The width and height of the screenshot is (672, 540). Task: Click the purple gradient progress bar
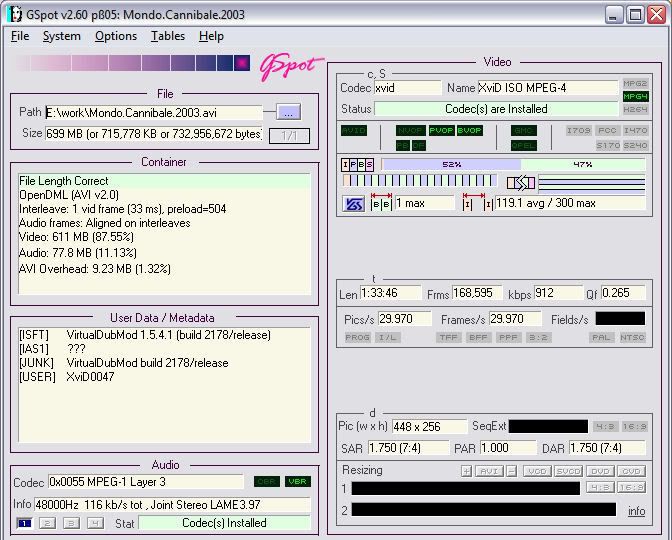click(x=133, y=63)
